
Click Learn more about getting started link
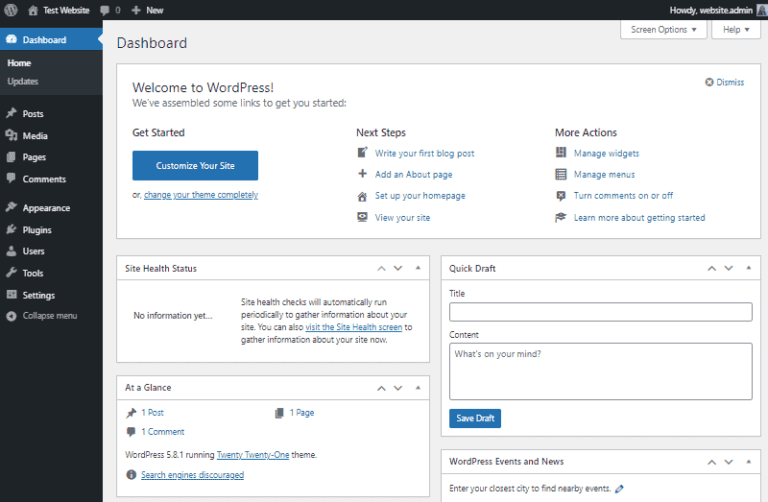640,217
